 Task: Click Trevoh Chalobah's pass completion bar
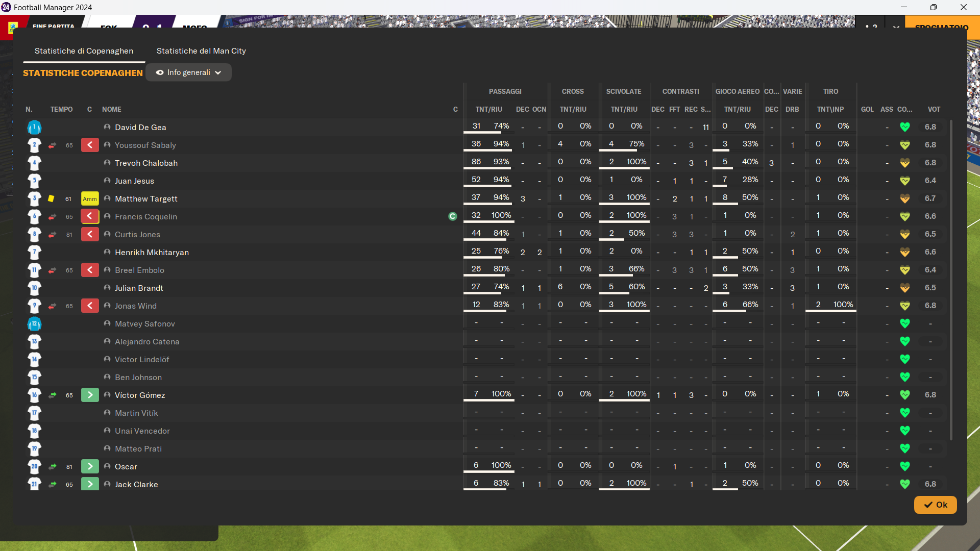[488, 169]
